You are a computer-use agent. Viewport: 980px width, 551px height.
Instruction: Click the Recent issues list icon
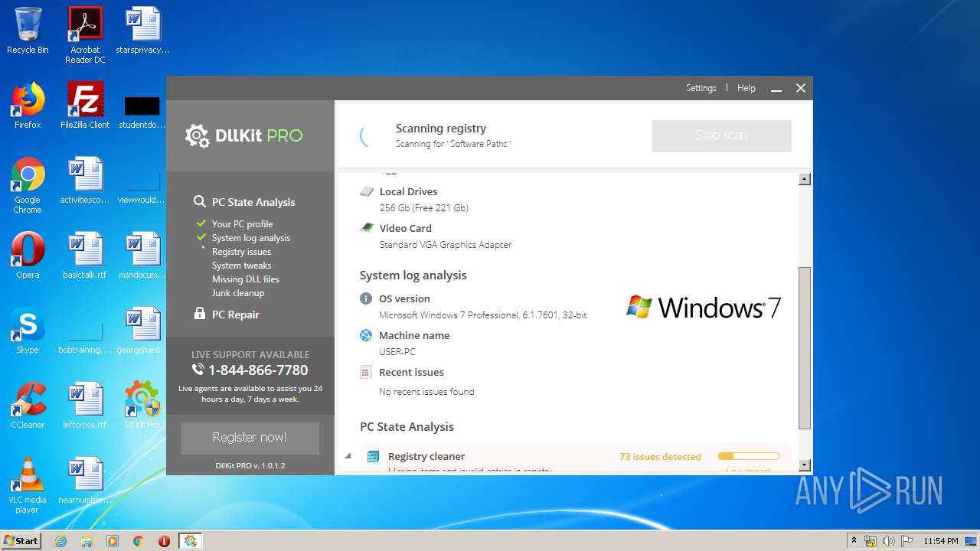pos(366,372)
